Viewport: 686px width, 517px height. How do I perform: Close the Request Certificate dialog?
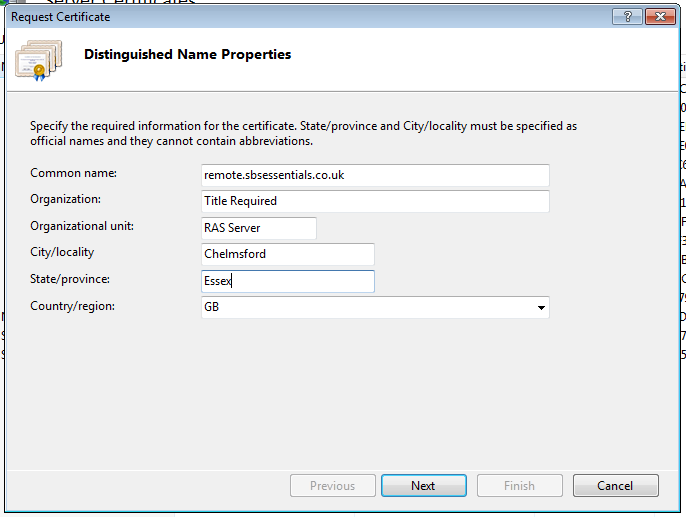pyautogui.click(x=658, y=17)
